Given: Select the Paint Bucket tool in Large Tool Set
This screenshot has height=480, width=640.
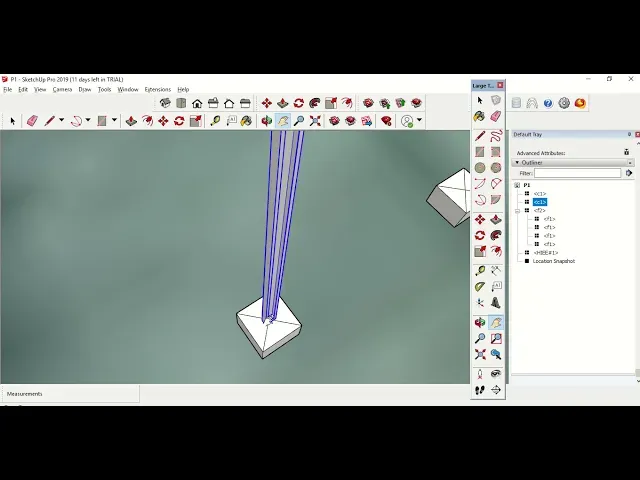Looking at the screenshot, I should click(480, 117).
